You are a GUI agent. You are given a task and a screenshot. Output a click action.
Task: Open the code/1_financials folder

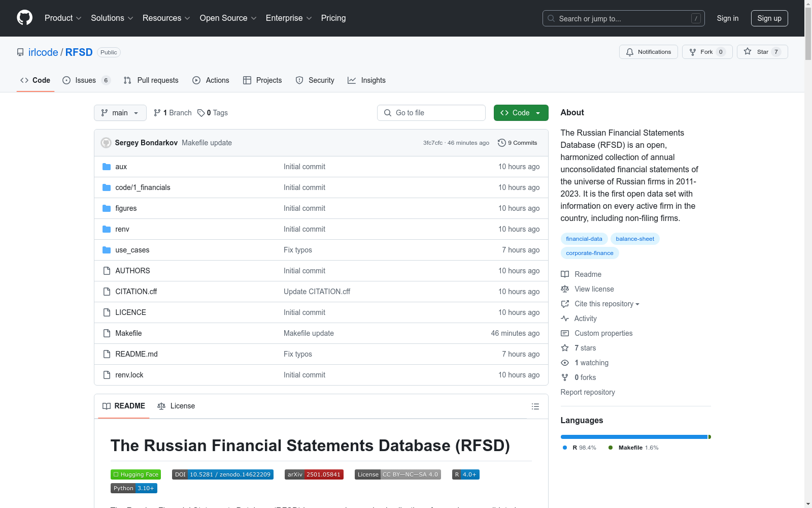coord(143,187)
